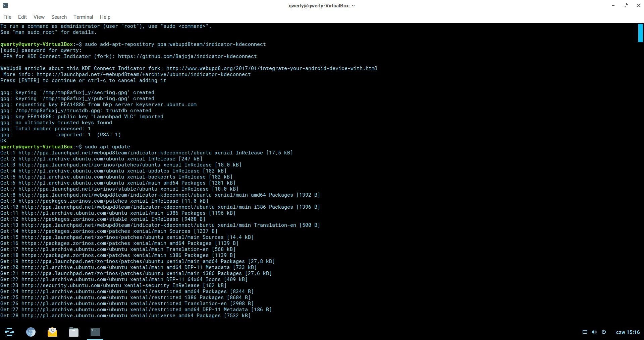The width and height of the screenshot is (644, 340).
Task: Open the Terminal menu
Action: pyautogui.click(x=83, y=17)
